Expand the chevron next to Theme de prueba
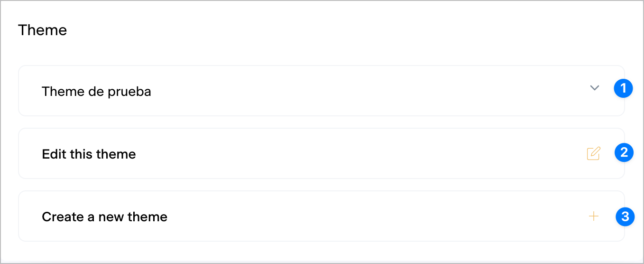 click(594, 88)
